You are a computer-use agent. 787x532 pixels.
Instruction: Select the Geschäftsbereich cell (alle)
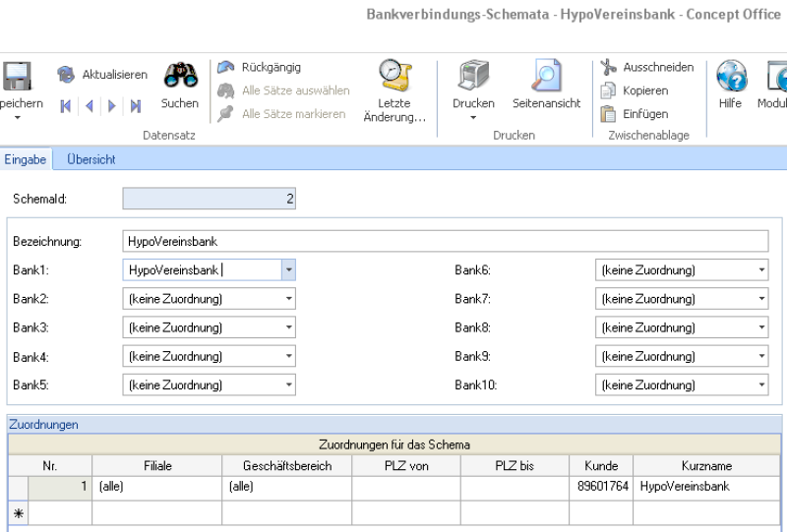(287, 487)
